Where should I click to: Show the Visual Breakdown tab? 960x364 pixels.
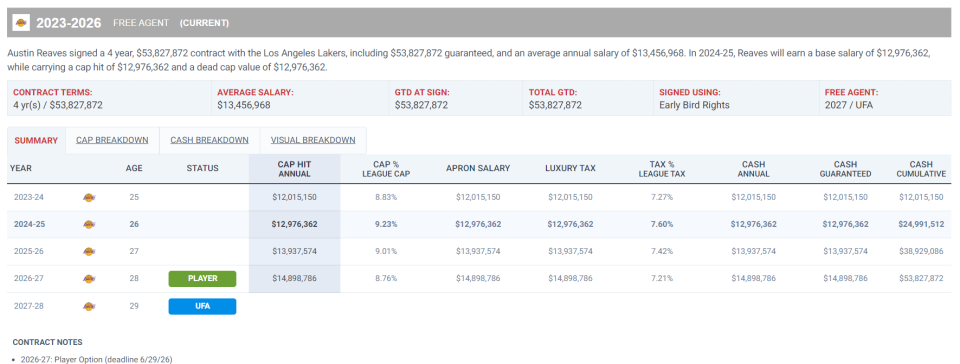click(x=313, y=140)
